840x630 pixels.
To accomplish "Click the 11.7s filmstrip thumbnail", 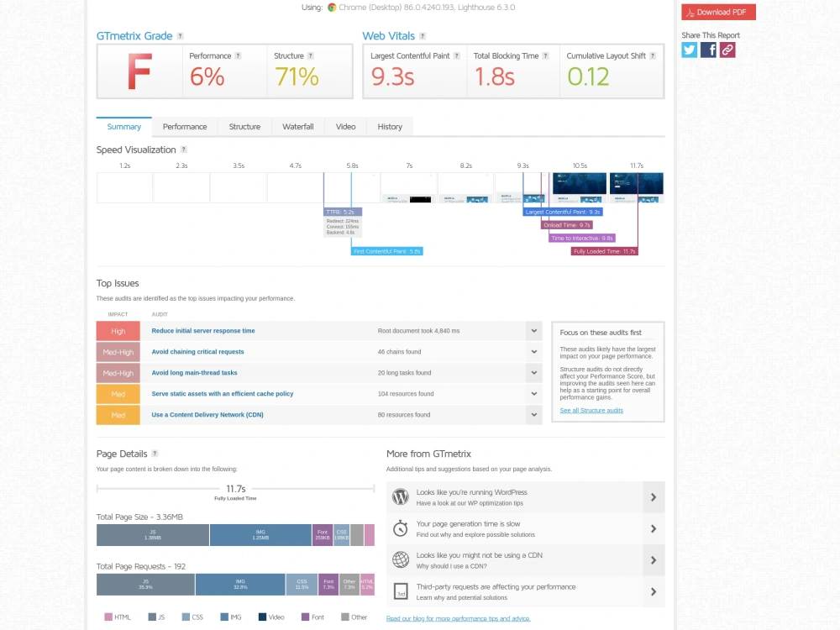I will point(637,187).
